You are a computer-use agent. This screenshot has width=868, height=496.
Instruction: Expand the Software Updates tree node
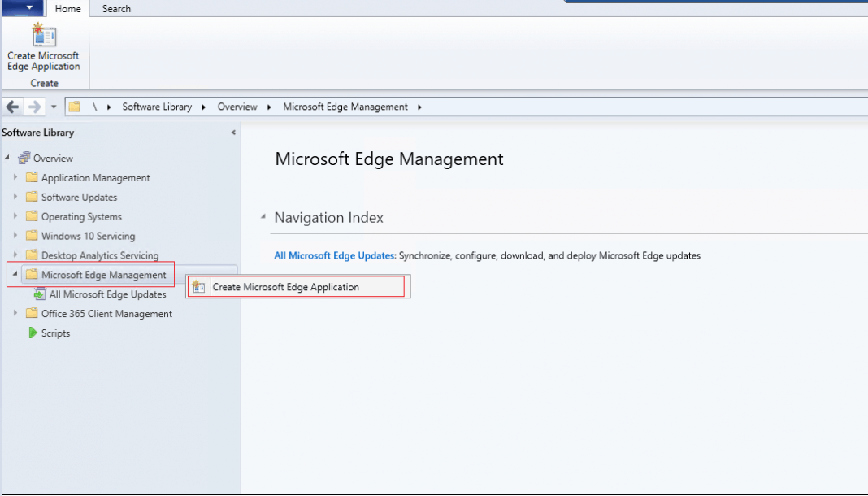pyautogui.click(x=15, y=197)
